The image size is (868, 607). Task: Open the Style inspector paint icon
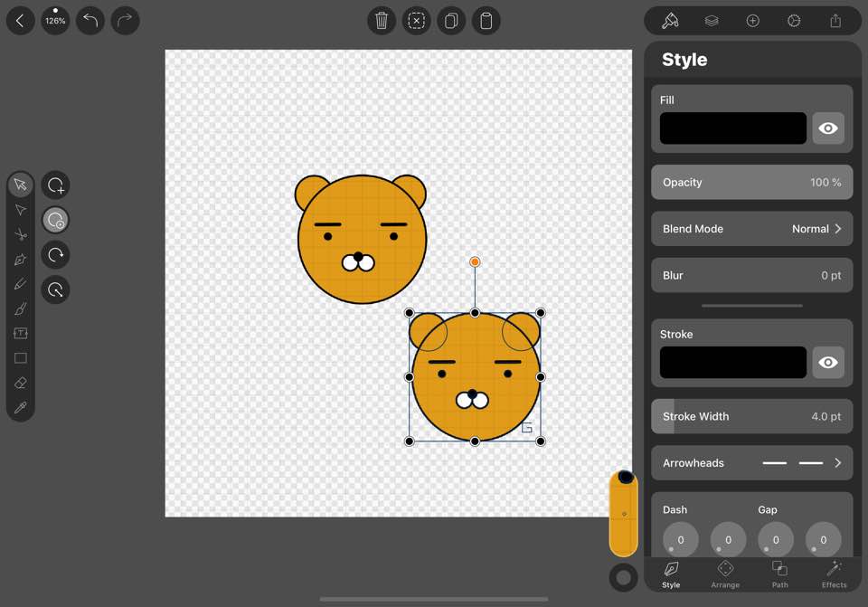click(670, 21)
